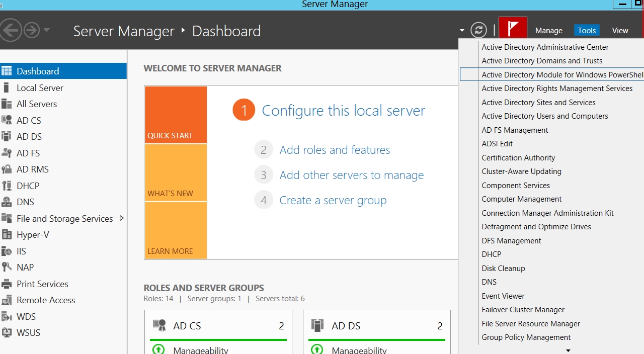Open navigation history dropdown arrow
The height and width of the screenshot is (354, 644).
click(x=47, y=30)
